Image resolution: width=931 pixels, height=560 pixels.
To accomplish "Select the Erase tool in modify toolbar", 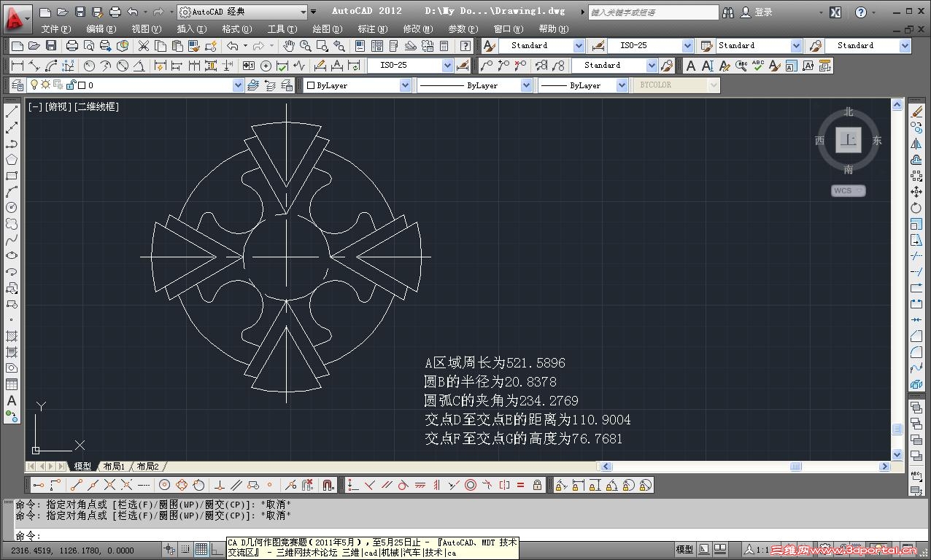I will pyautogui.click(x=917, y=112).
